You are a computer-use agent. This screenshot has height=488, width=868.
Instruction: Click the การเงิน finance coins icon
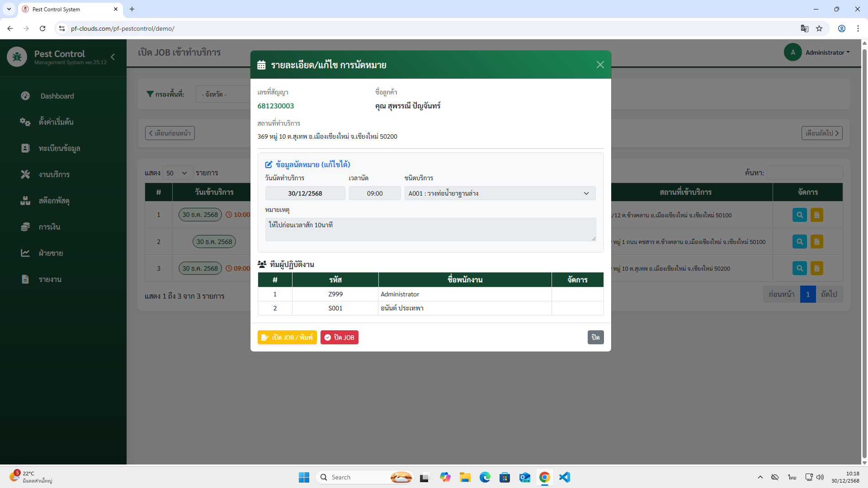25,227
